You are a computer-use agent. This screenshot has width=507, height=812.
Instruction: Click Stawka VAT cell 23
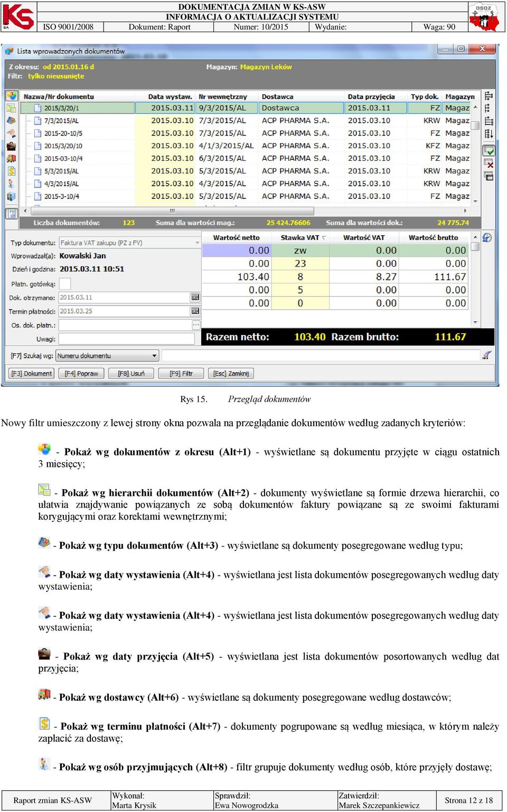click(x=300, y=263)
